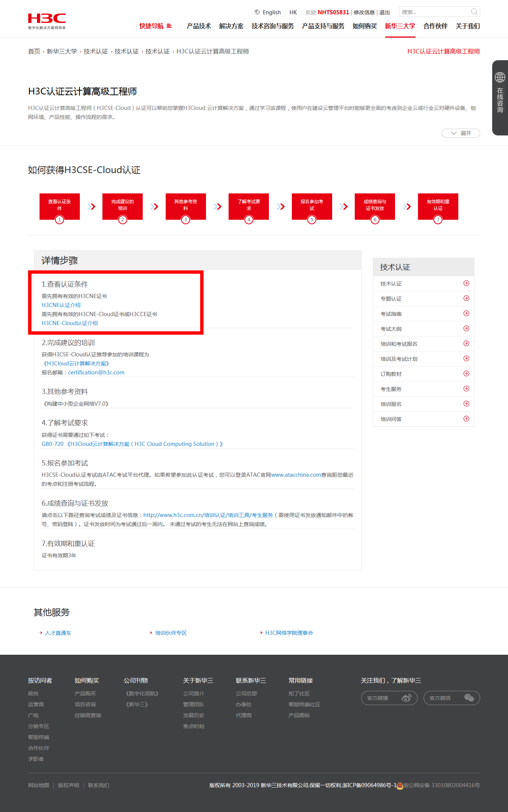Click arrow icon beside 考生服务
This screenshot has height=812, width=508.
point(466,389)
